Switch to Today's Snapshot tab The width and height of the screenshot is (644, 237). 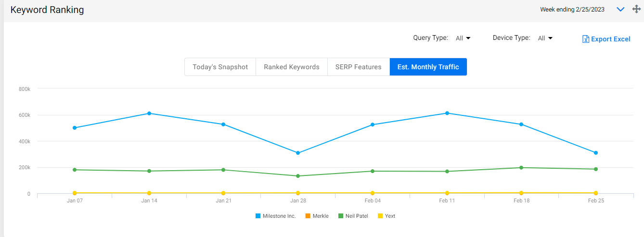(220, 67)
